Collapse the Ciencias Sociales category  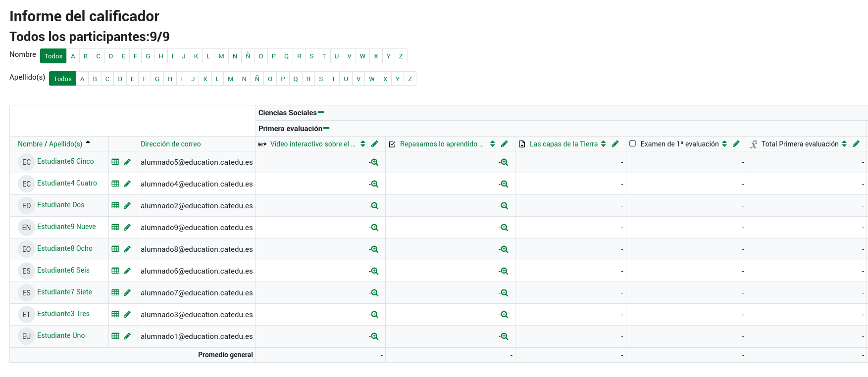pos(321,113)
